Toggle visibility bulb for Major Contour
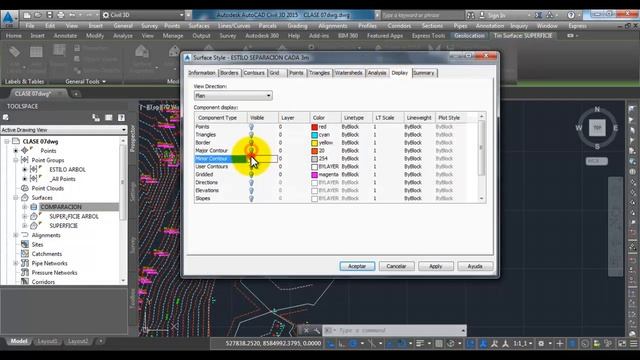640x360 pixels. pyautogui.click(x=251, y=151)
